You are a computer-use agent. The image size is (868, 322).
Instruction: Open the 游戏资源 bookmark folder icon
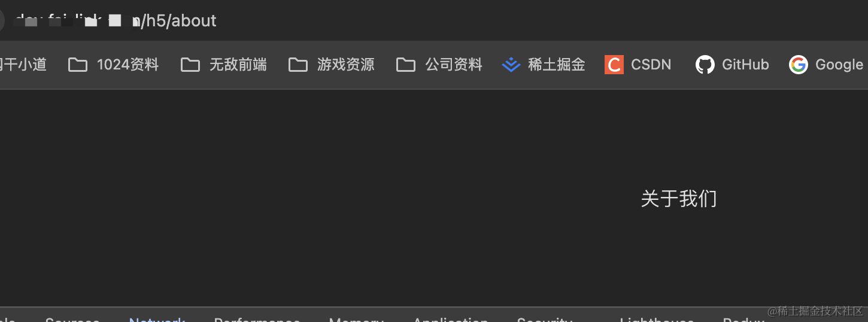click(x=298, y=65)
